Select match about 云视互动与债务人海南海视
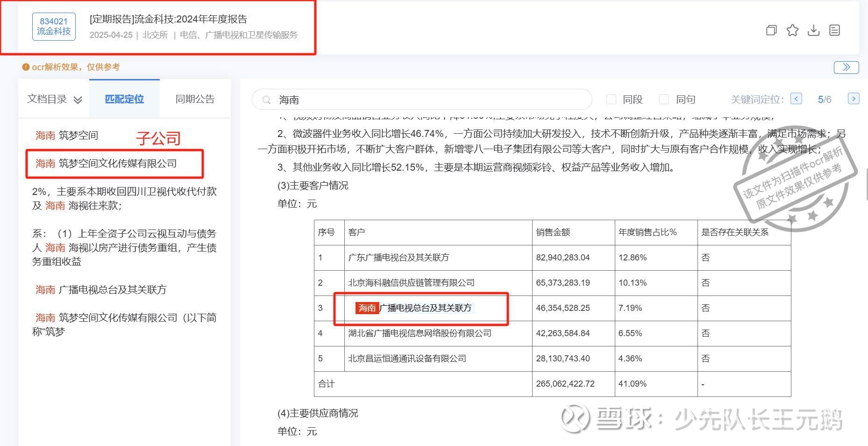Screen dimensions: 868x446 [124, 247]
